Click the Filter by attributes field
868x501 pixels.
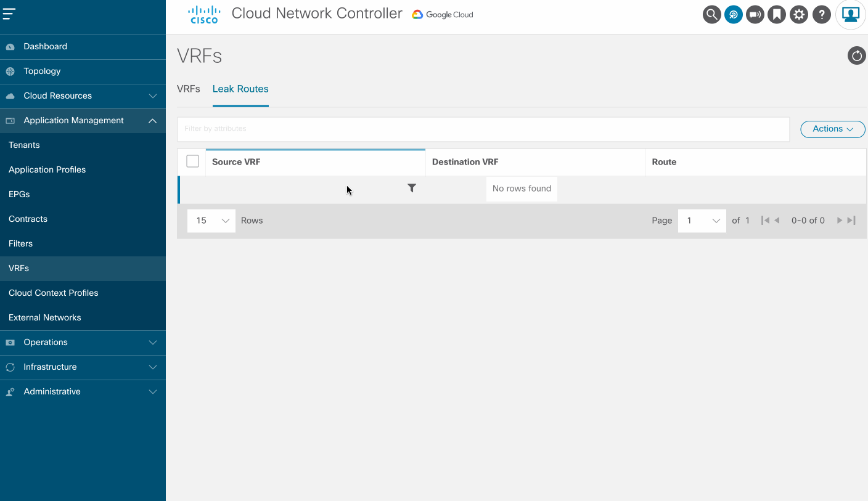point(483,129)
